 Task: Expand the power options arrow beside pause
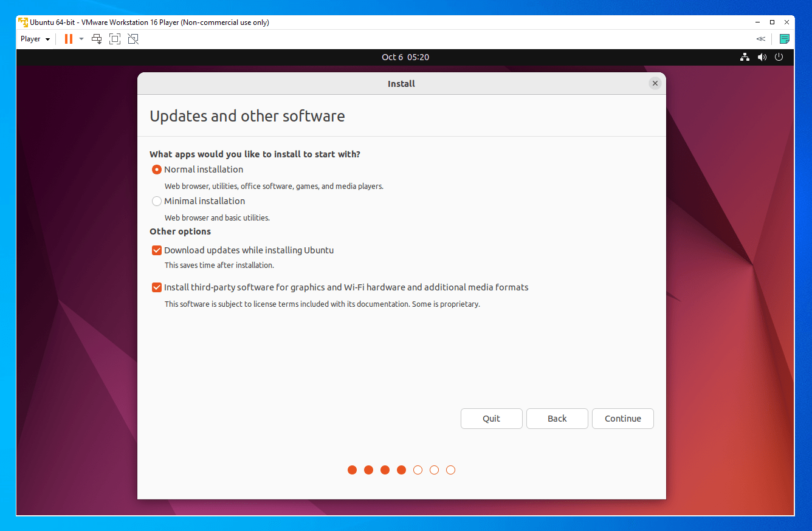81,39
